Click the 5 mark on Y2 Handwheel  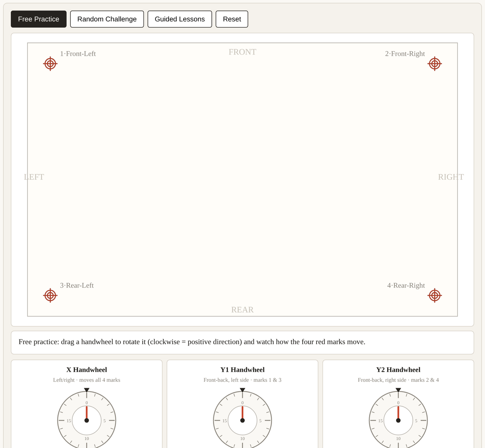click(x=416, y=421)
